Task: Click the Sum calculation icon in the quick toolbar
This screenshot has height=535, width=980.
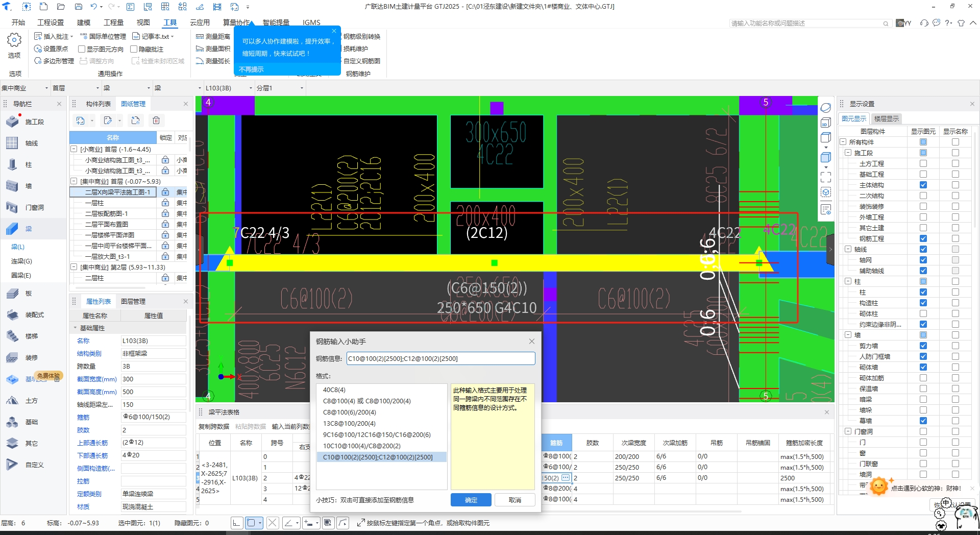Action: [x=130, y=7]
